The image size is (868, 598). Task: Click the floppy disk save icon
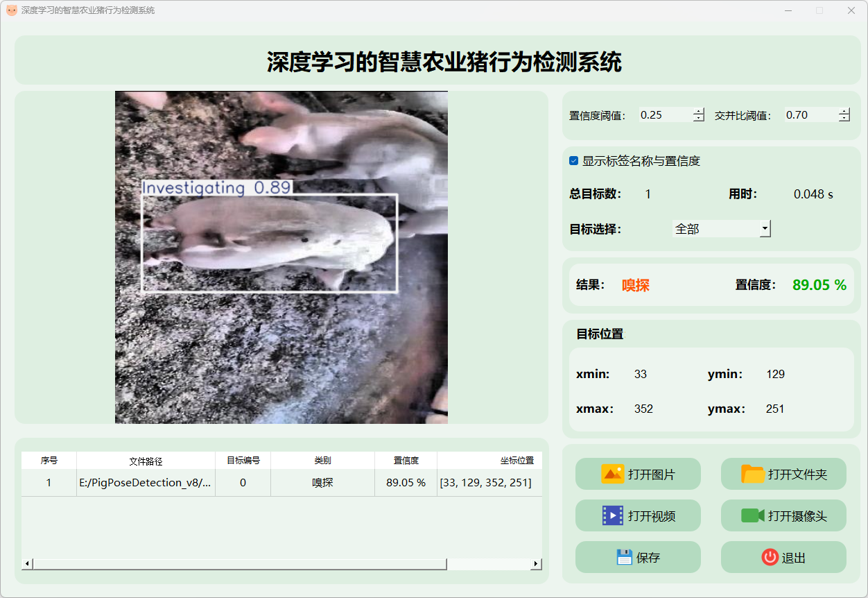pos(624,558)
